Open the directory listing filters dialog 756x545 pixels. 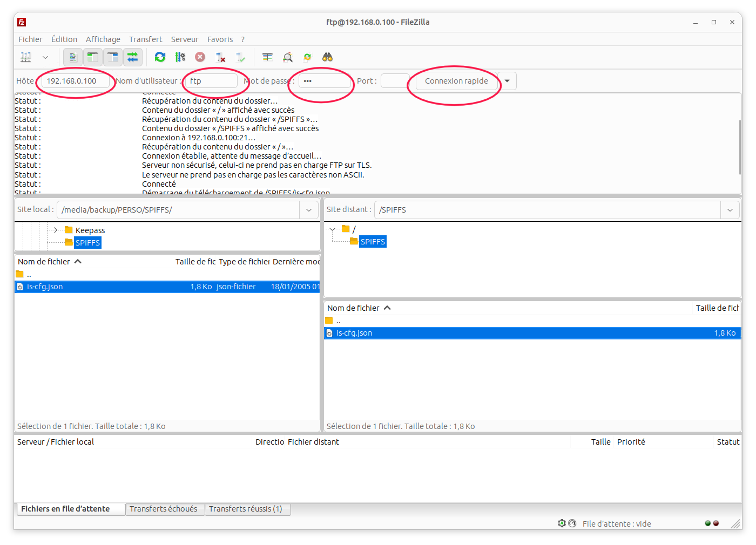click(268, 57)
